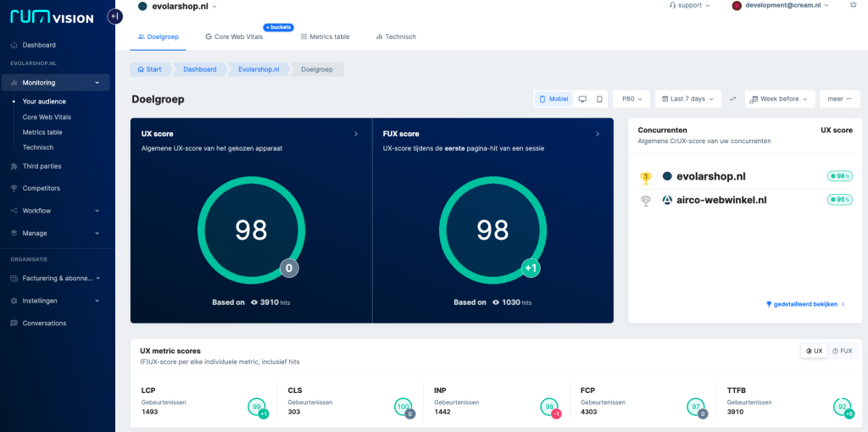The height and width of the screenshot is (432, 868).
Task: Click the gold trophy icon by evolarshop.nl
Action: click(x=645, y=178)
